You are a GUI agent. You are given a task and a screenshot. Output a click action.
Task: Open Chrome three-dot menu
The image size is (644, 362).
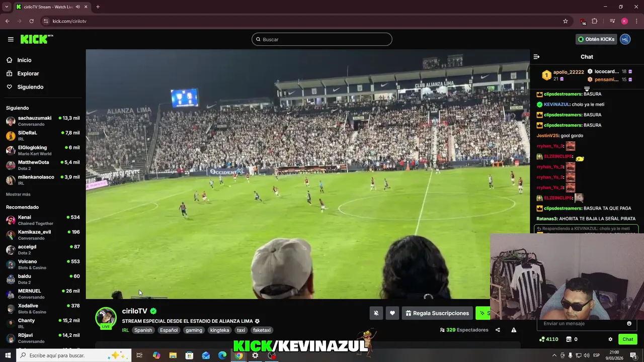pyautogui.click(x=636, y=21)
